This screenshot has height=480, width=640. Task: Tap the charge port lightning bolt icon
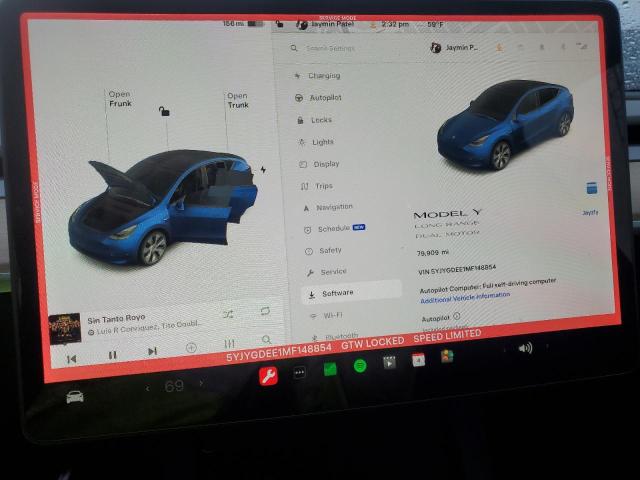point(263,169)
